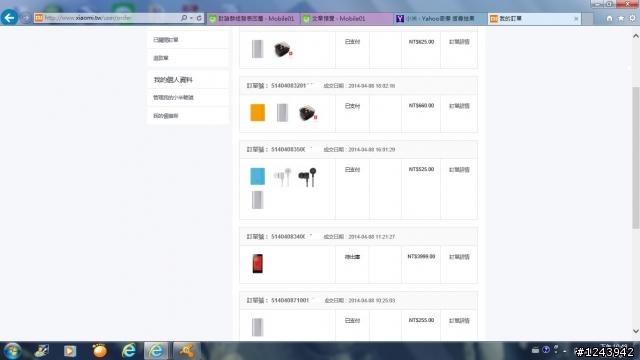The height and width of the screenshot is (360, 640).
Task: Open Favorites with the star icon
Action: click(x=621, y=18)
